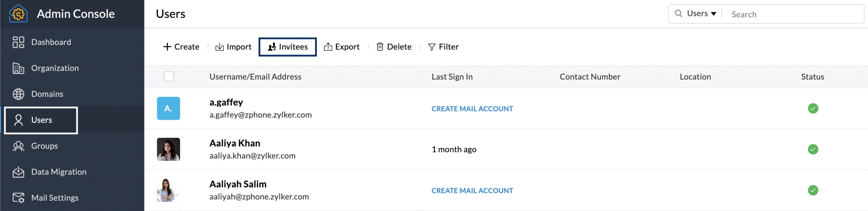
Task: Open the Filter options
Action: click(x=443, y=47)
